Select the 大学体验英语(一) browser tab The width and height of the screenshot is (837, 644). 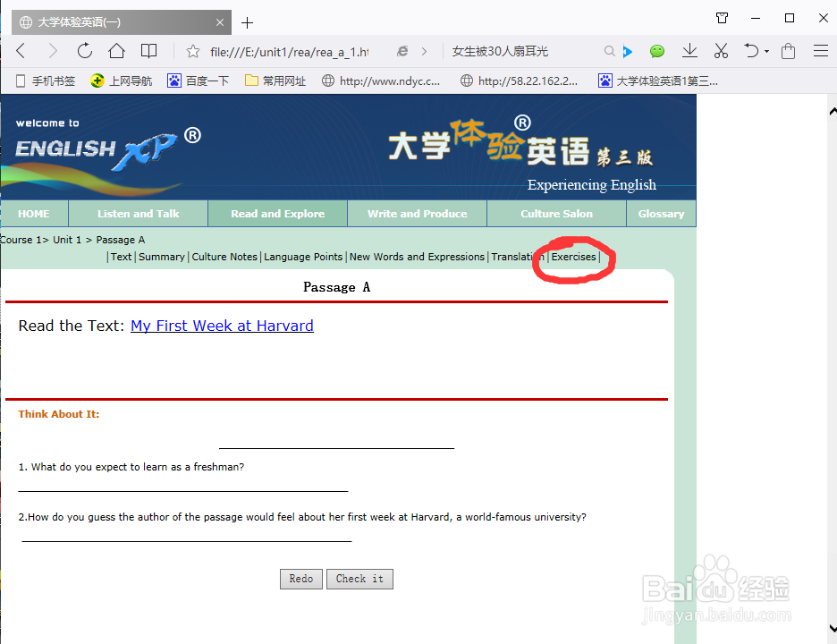coord(122,22)
